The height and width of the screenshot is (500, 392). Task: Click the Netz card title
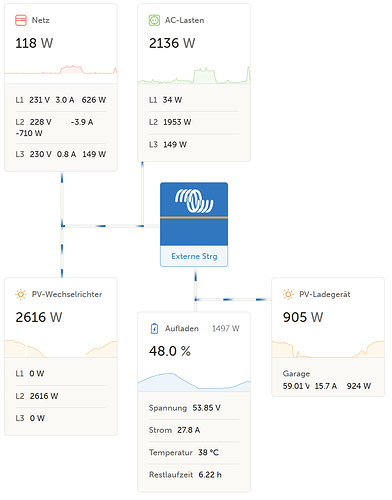(x=41, y=20)
